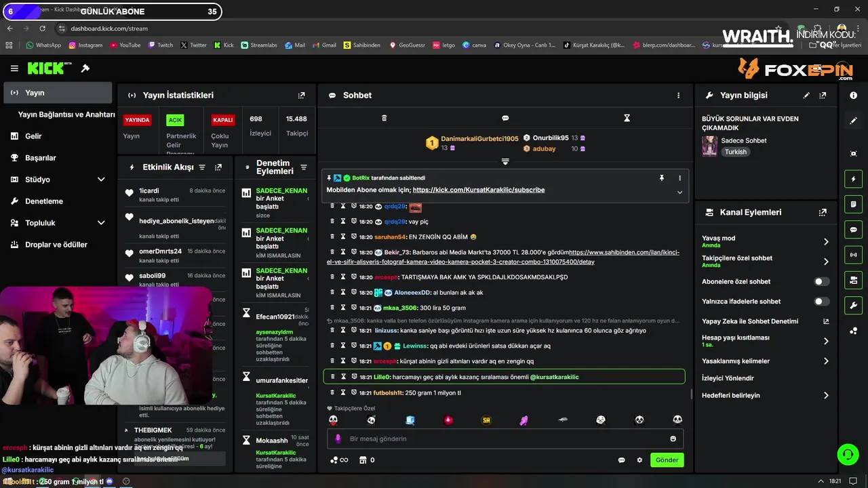Click the info icon in right sidebar
The width and height of the screenshot is (868, 488).
pyautogui.click(x=854, y=96)
